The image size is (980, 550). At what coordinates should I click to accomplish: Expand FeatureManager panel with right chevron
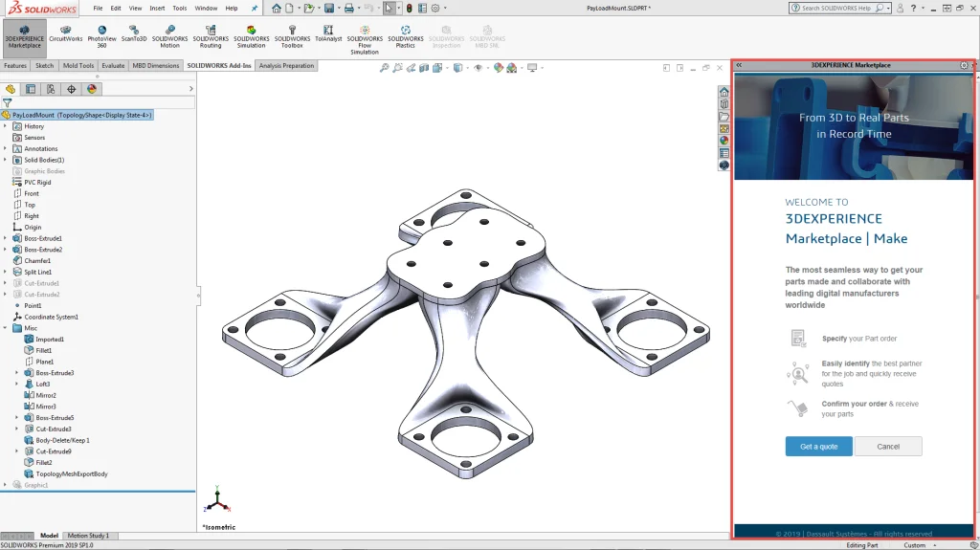tap(191, 89)
